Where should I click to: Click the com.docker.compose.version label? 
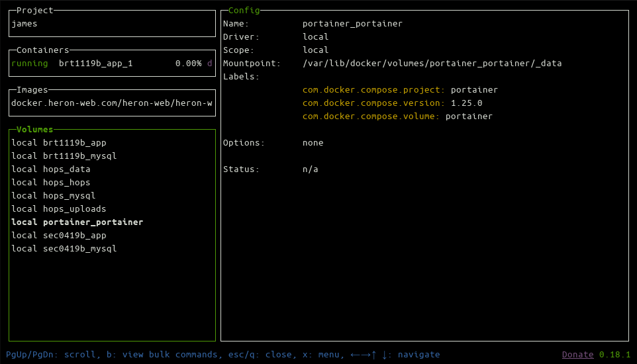373,103
